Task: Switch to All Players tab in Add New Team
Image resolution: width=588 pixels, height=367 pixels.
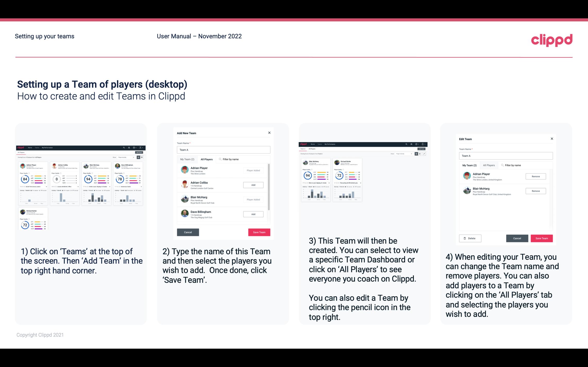Action: tap(207, 159)
